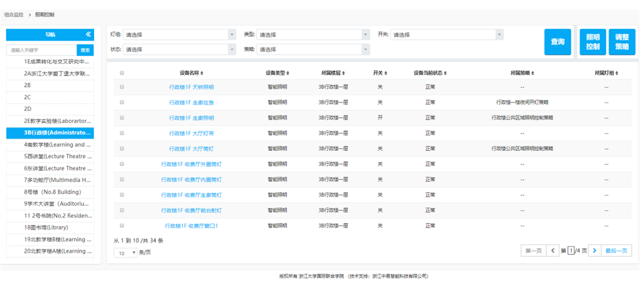Select 4南教学楼 in the tree
644x283 pixels.
(56, 145)
